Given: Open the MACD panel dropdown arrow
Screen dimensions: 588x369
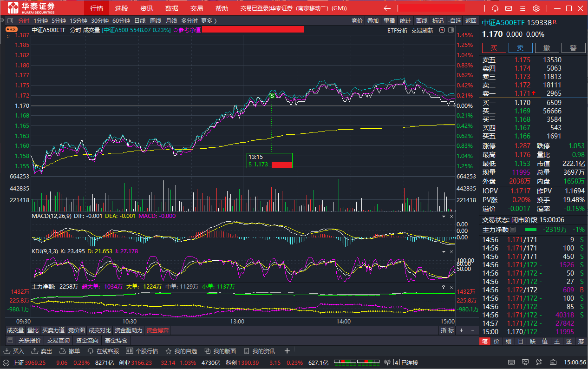Looking at the screenshot, I should 443,217.
